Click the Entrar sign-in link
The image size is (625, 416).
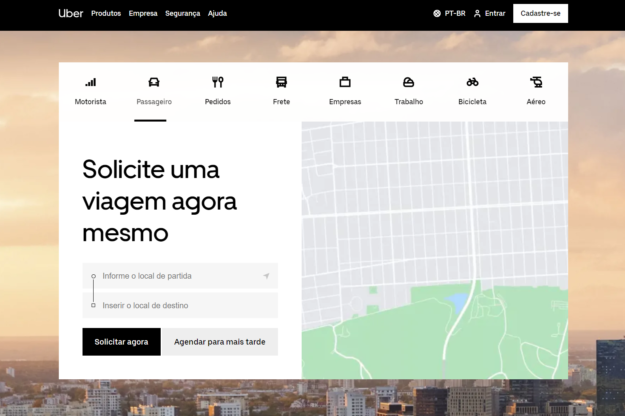495,14
